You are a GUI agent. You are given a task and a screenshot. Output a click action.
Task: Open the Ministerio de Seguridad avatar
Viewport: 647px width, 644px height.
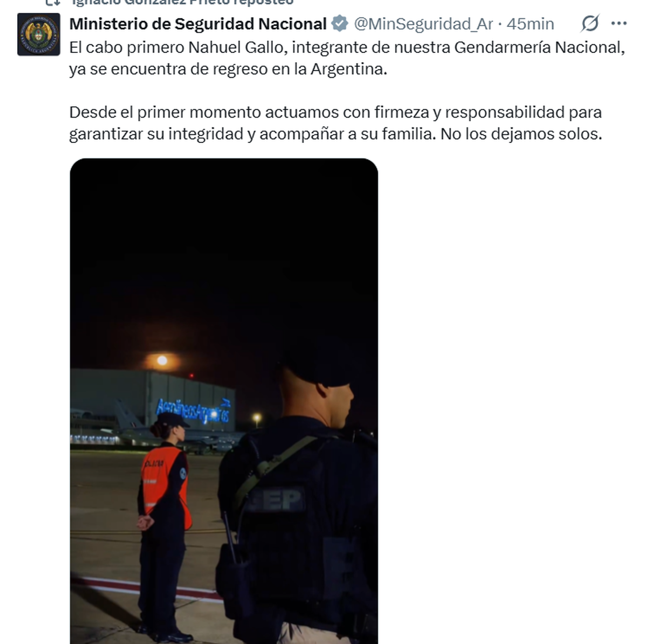39,35
